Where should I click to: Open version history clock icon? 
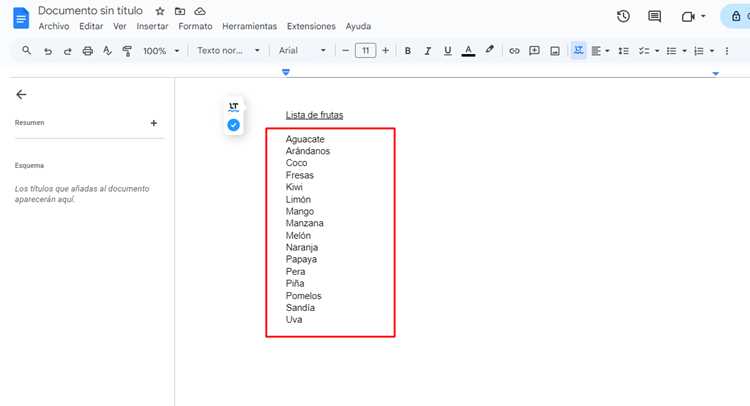click(x=623, y=17)
